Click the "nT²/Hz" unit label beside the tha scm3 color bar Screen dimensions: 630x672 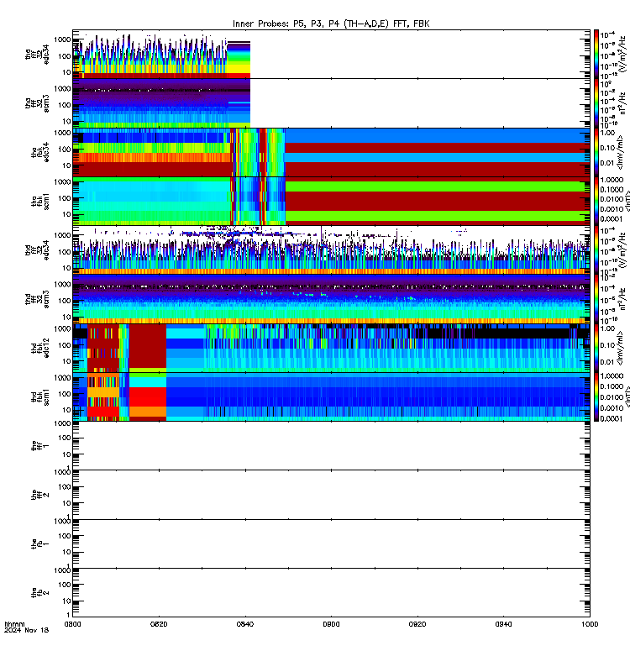coord(623,105)
